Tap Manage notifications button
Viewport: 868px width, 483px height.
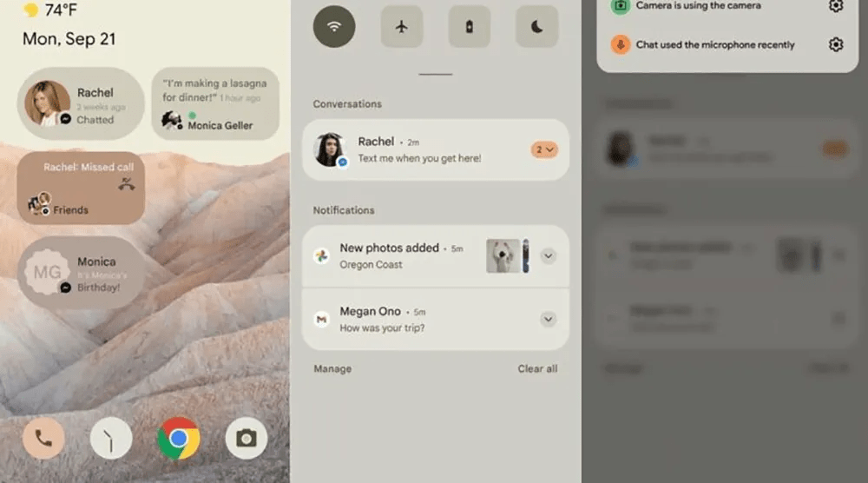[x=332, y=369]
